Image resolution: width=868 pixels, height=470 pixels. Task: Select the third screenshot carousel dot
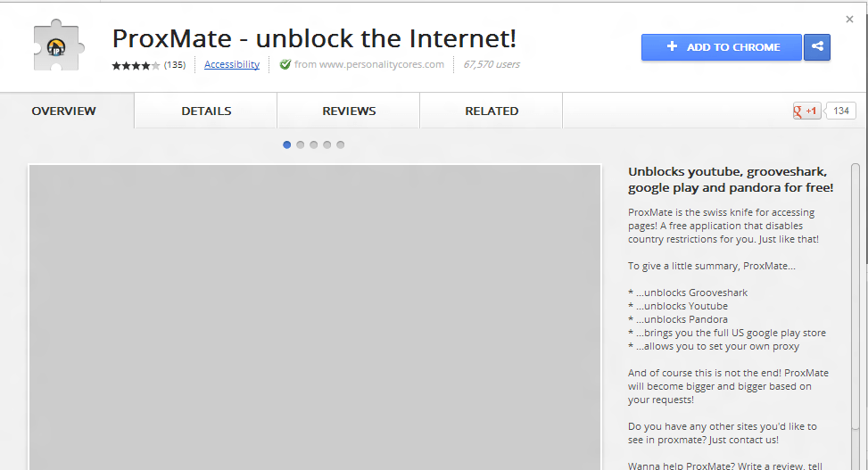[x=314, y=145]
